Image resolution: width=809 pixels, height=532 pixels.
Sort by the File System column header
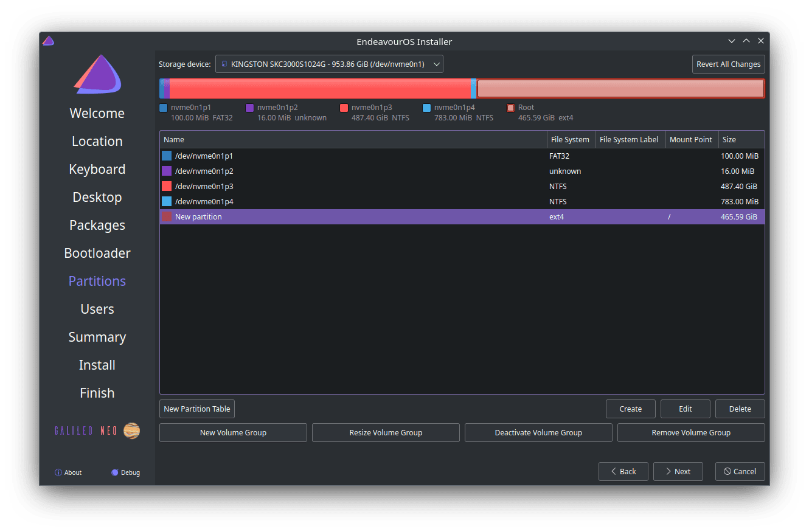571,139
